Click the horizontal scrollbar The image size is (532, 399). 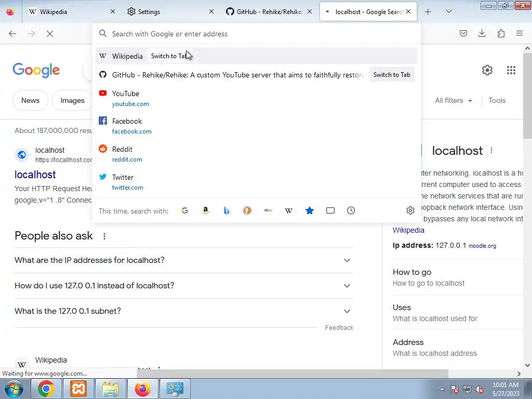[x=292, y=374]
